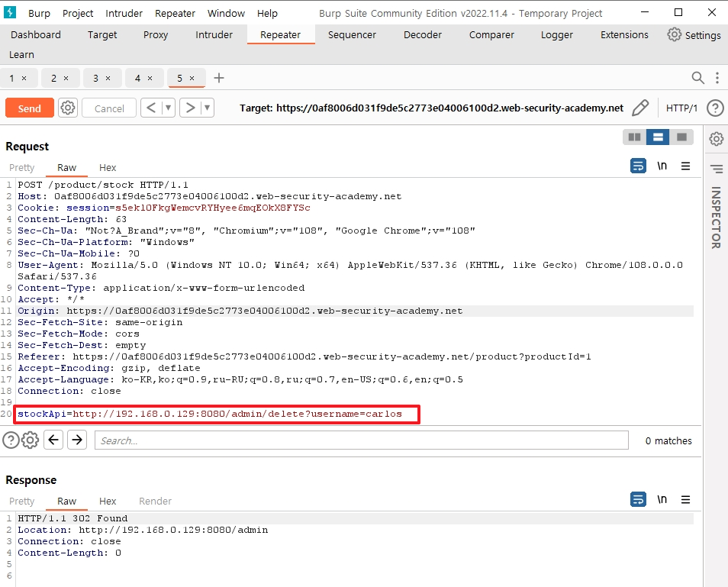Open request message editor menu
This screenshot has width=728, height=587.
[x=686, y=166]
